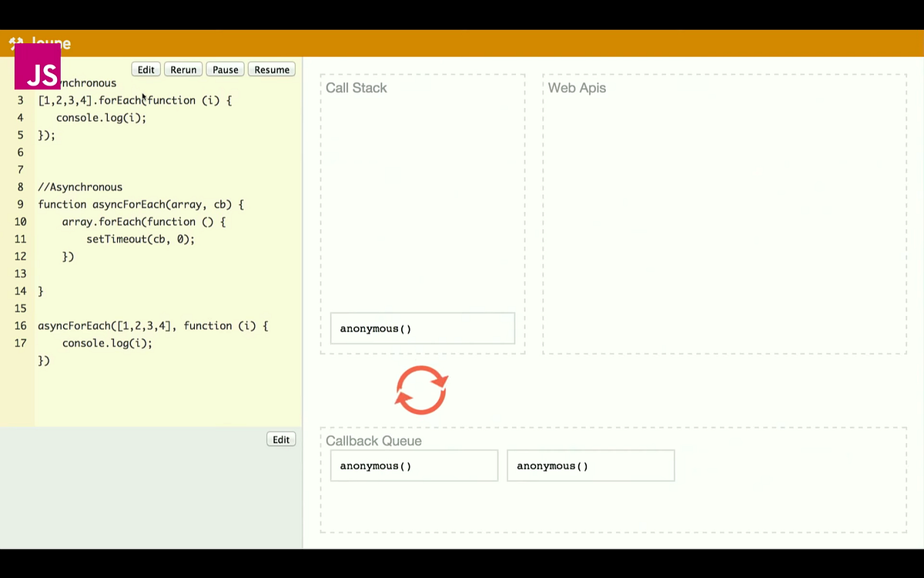924x578 pixels.
Task: Click the asyncForEach function definition on line 9
Action: tap(140, 204)
